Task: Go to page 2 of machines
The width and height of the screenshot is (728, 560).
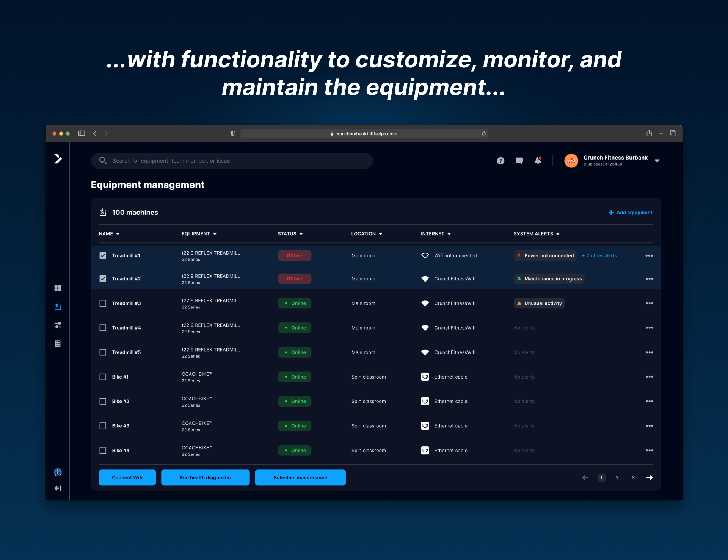Action: point(617,477)
